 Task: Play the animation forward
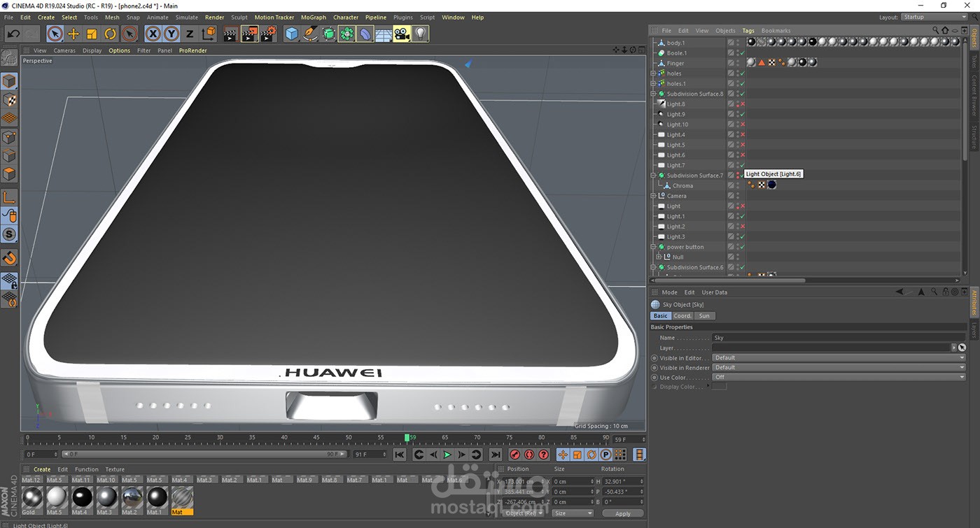(447, 455)
